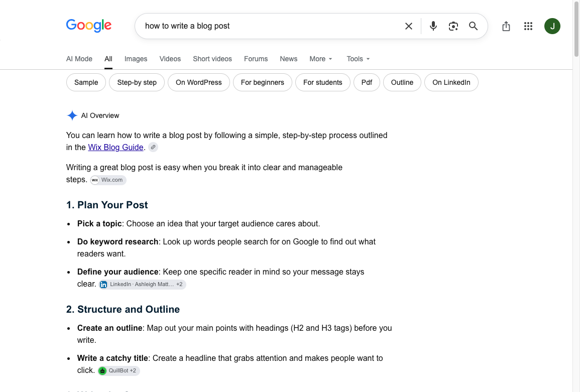Switch to the Videos tab
The width and height of the screenshot is (580, 392).
point(170,59)
